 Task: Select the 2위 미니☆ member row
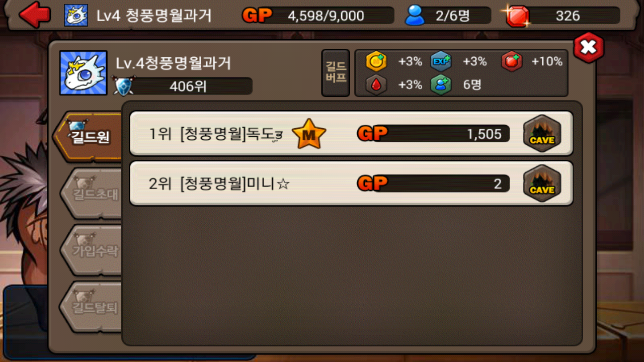(351, 184)
